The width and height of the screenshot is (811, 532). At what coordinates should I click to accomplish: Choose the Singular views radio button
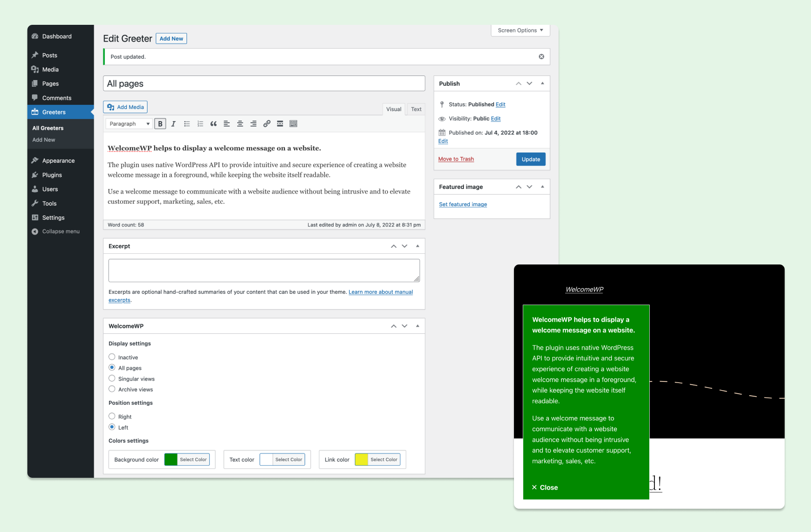pyautogui.click(x=112, y=378)
